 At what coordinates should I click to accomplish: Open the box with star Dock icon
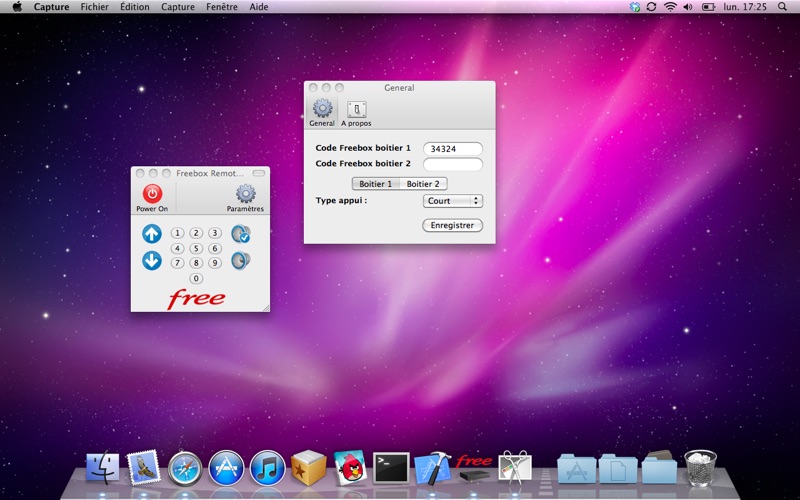(309, 467)
